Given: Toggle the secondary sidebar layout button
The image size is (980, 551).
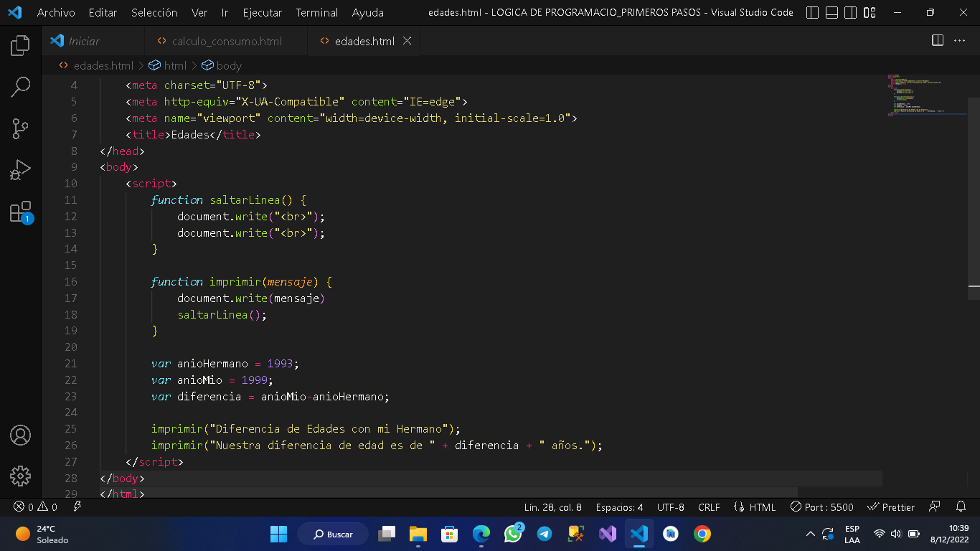Looking at the screenshot, I should pos(850,12).
